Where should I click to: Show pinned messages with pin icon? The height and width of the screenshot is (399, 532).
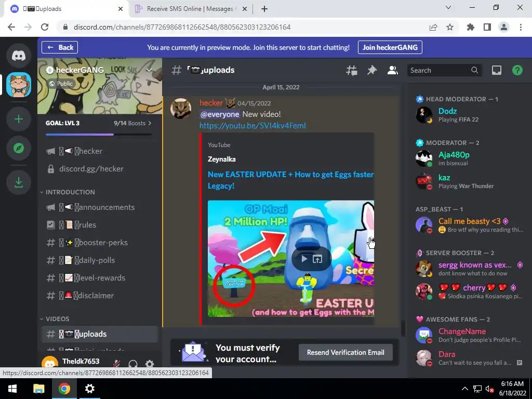pyautogui.click(x=372, y=70)
